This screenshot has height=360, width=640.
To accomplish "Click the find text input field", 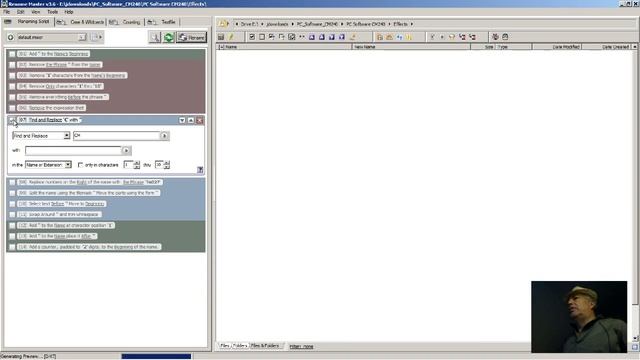I will [116, 136].
